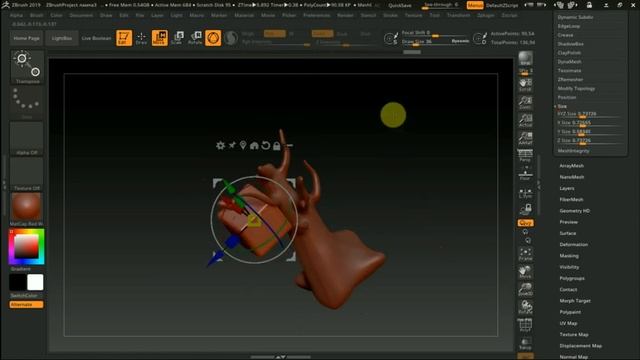Select the Draw mode icon
Screen dimensions: 640x360
(x=141, y=38)
